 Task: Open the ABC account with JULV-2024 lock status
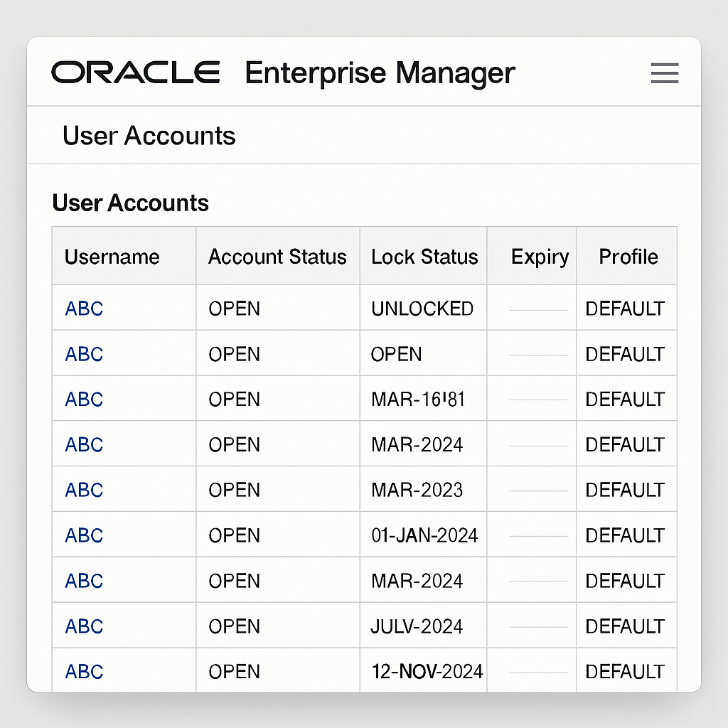[83, 626]
